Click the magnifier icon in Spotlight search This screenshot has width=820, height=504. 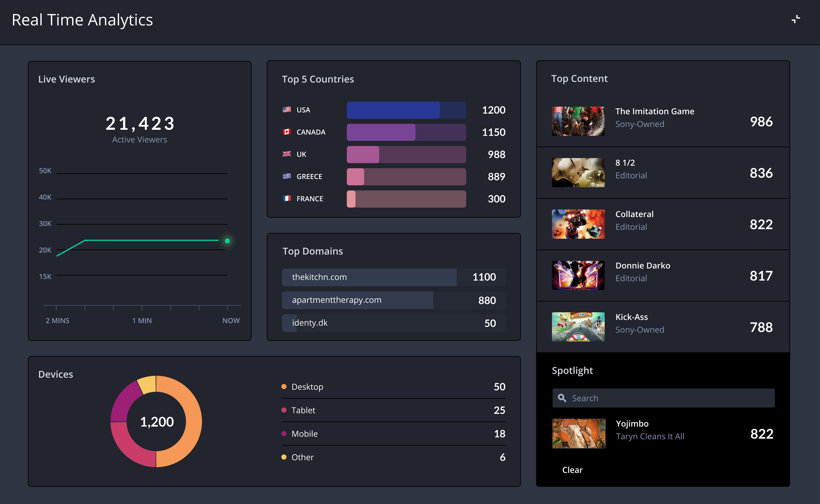562,398
